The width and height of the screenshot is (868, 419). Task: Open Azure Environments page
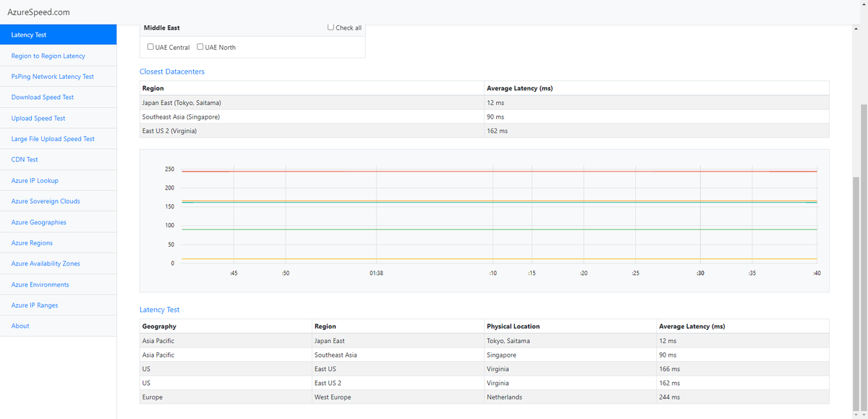point(58,284)
